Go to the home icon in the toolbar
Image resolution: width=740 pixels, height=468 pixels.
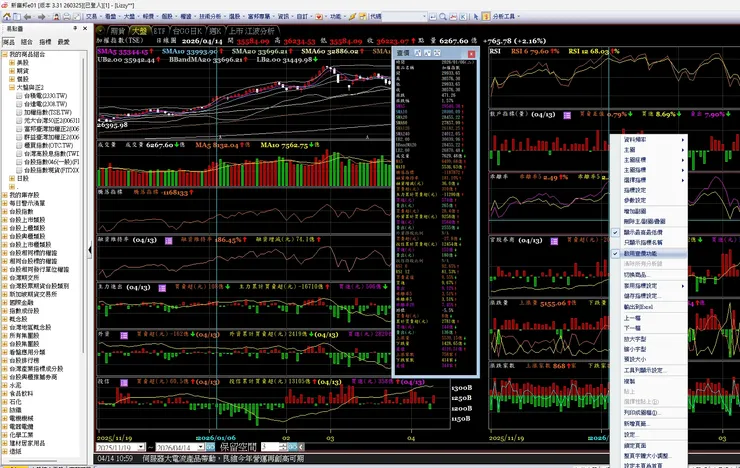[x=7, y=17]
